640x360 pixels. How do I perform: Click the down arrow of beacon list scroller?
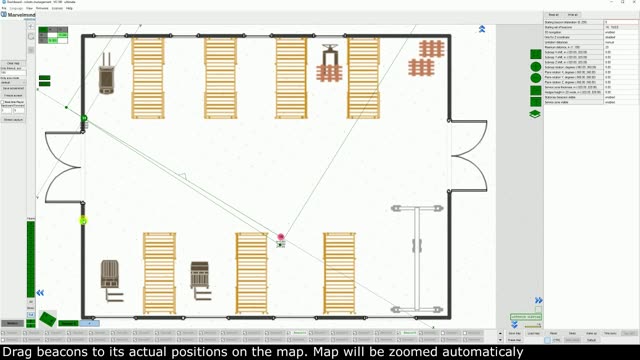click(500, 340)
